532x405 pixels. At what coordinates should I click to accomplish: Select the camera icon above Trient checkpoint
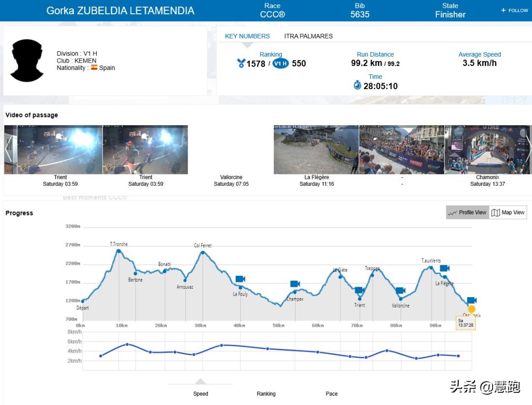(x=359, y=290)
